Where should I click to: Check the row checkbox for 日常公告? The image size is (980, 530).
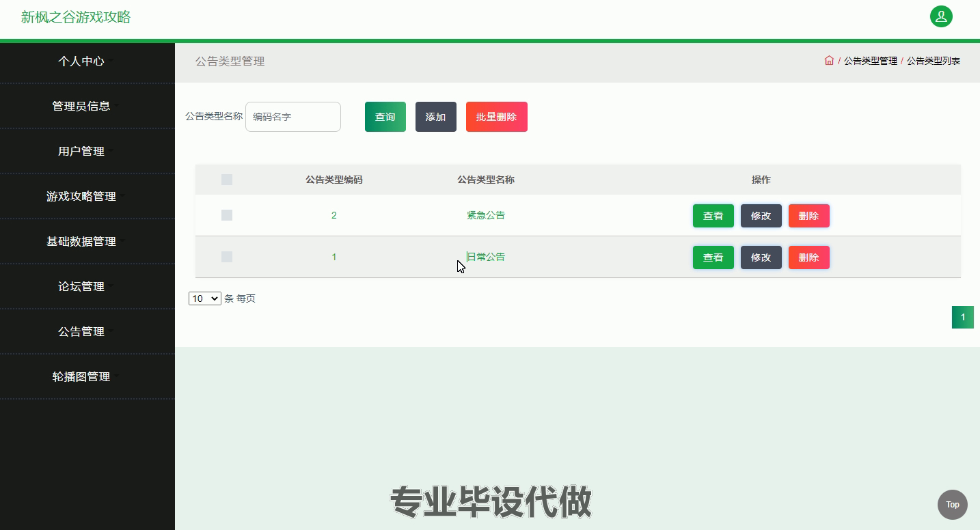click(x=227, y=257)
